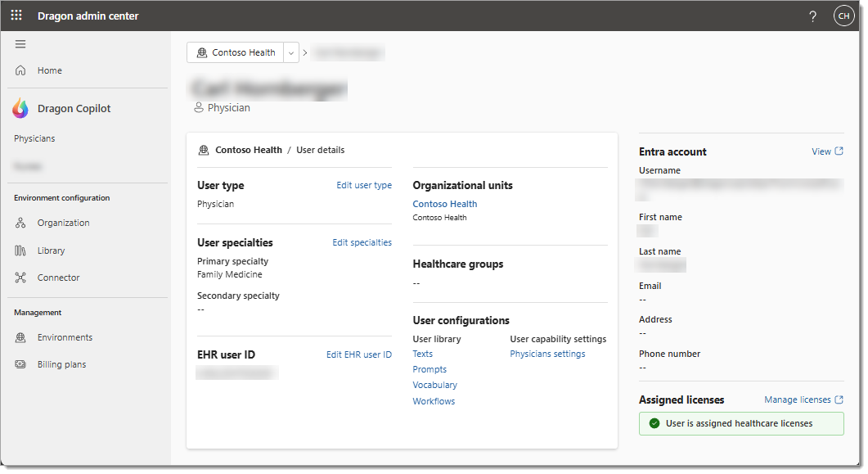Click Contoso Health breadcrumb button

tap(236, 52)
